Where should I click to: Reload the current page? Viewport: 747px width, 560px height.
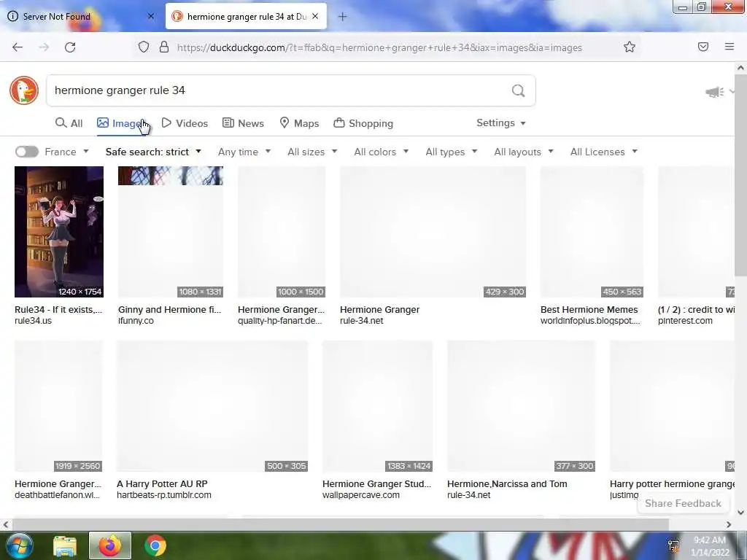pos(70,47)
